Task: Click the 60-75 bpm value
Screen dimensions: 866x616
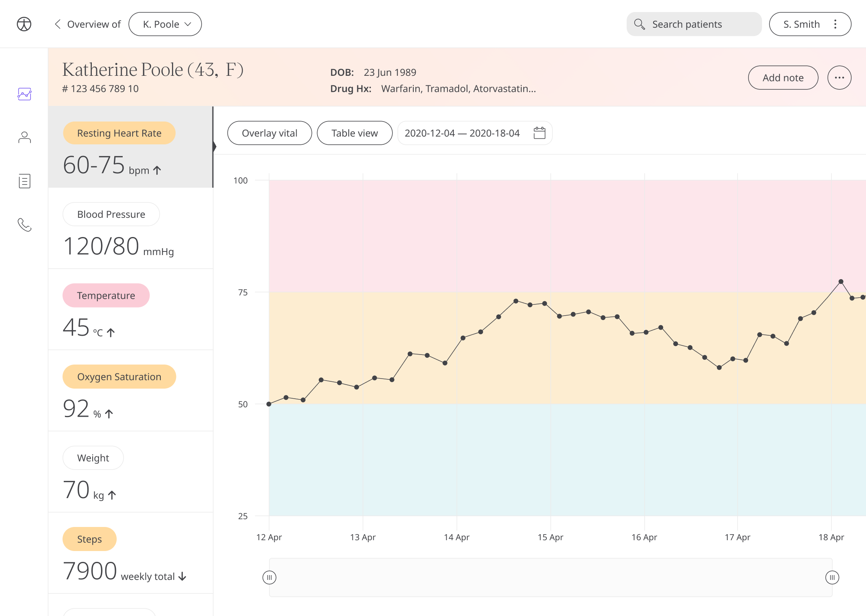Action: (x=112, y=165)
